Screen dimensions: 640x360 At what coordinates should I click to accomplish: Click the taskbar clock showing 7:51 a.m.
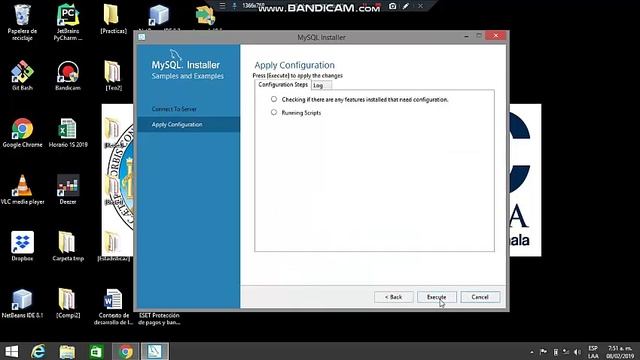620,352
